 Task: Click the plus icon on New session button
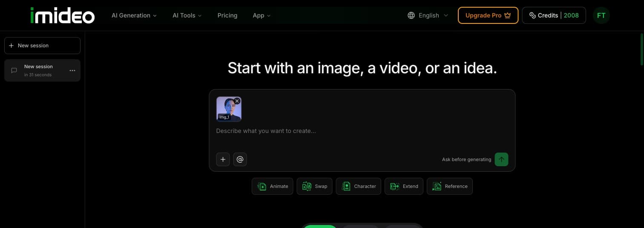(x=11, y=46)
